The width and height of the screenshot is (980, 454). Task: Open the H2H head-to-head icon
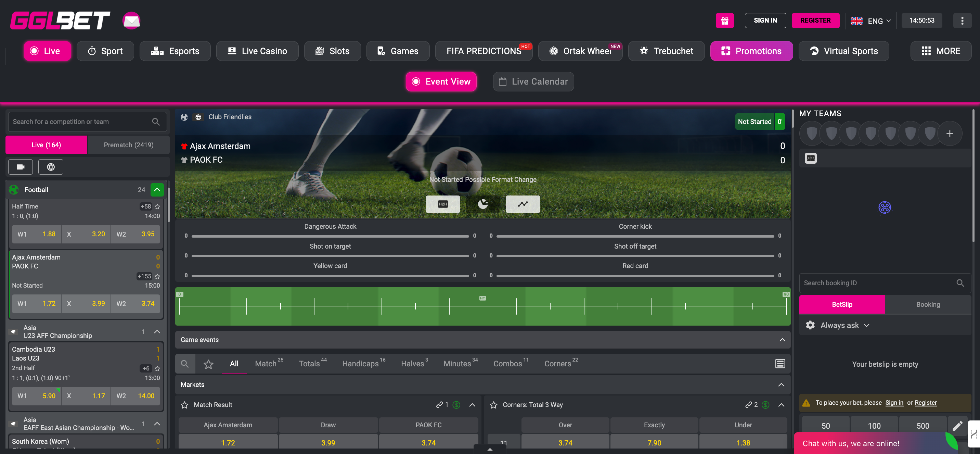pos(443,204)
